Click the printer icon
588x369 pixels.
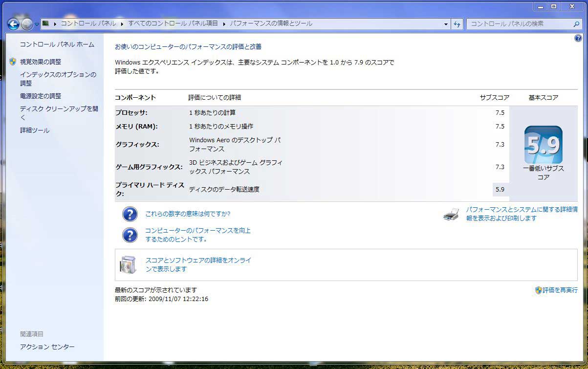click(x=451, y=214)
